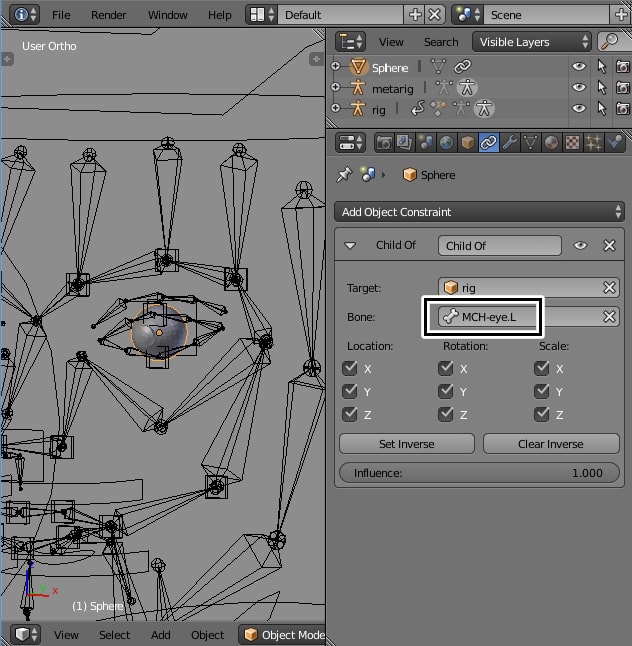Collapse the Child Of constraint panel

point(350,246)
